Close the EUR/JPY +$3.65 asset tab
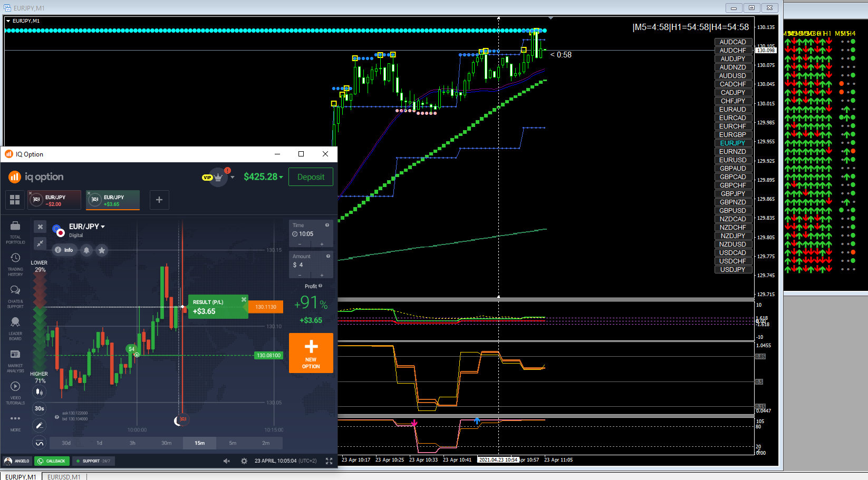 89,193
